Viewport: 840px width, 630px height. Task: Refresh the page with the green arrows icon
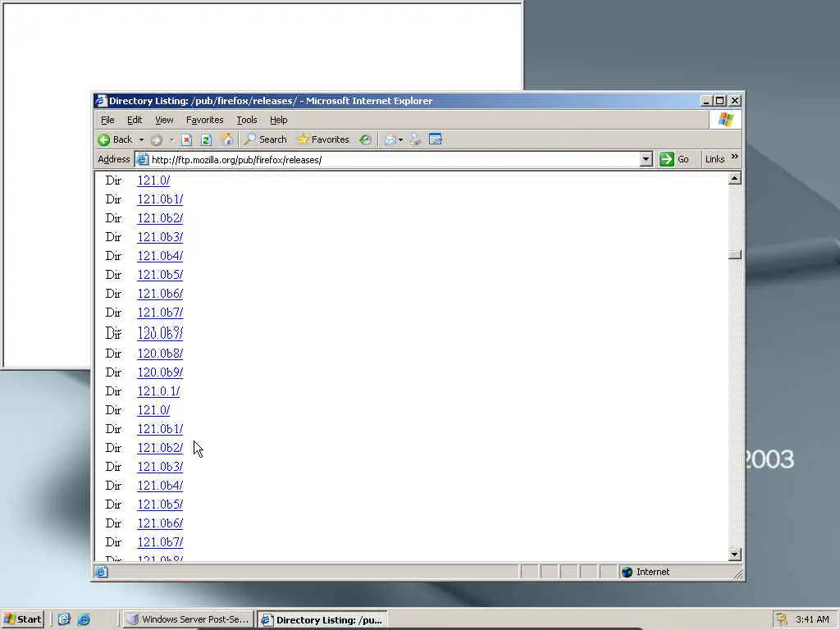point(206,139)
